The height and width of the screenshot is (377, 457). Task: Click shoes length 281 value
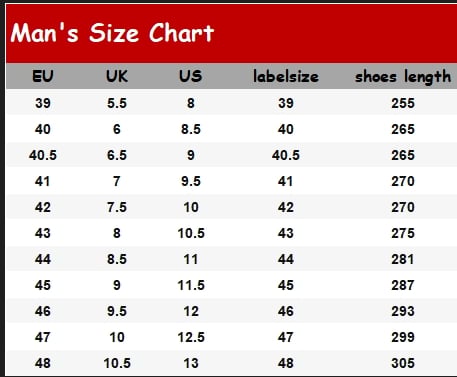(403, 259)
